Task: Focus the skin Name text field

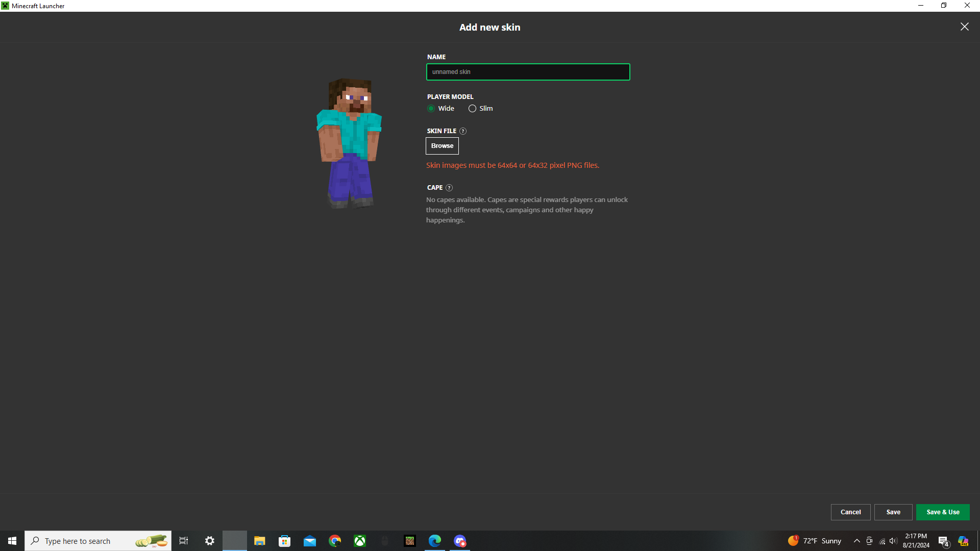Action: (x=528, y=72)
